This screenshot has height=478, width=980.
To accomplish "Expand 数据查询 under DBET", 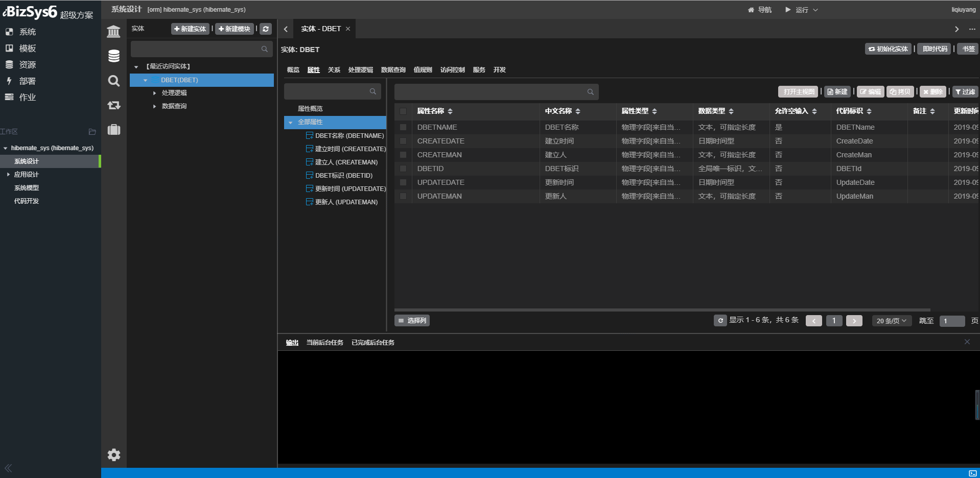I will point(154,106).
